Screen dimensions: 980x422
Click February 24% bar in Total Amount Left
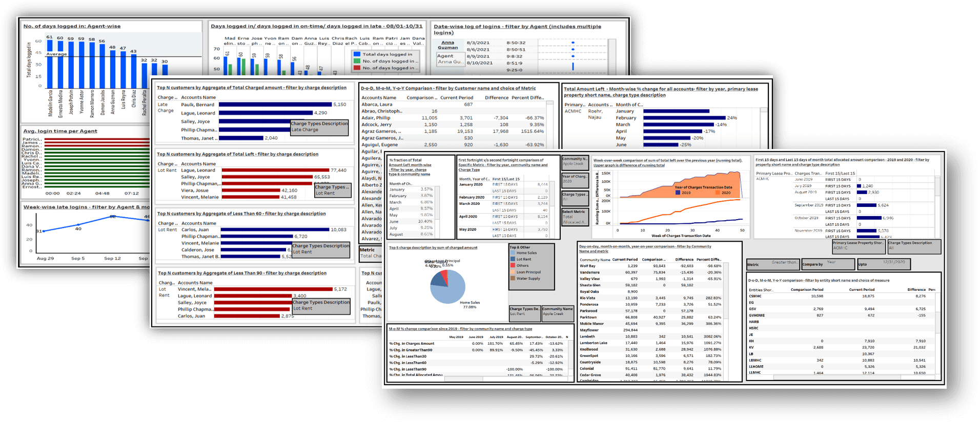pos(684,118)
